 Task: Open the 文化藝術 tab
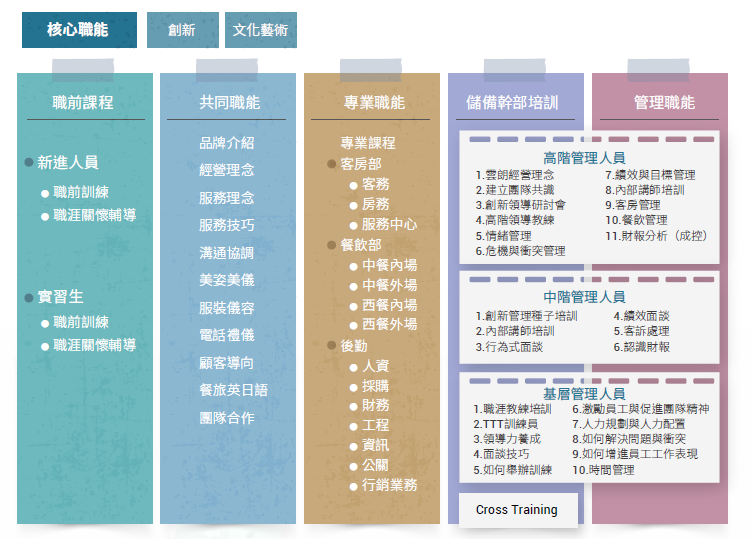click(x=261, y=30)
